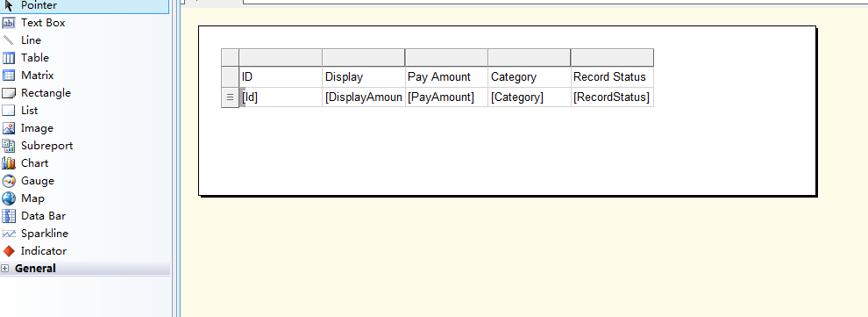This screenshot has height=317, width=868.
Task: Select the tablix corner handle
Action: (x=231, y=58)
